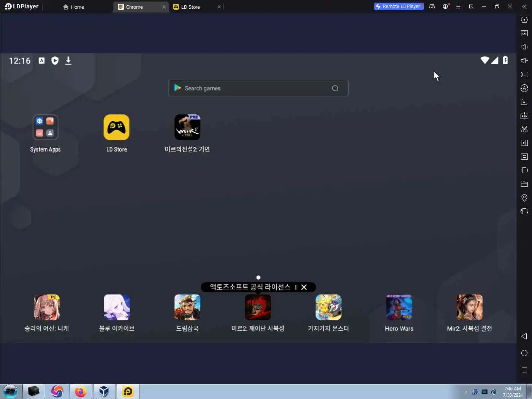Open keyboard mapping tool
532x399 pixels.
point(524,33)
